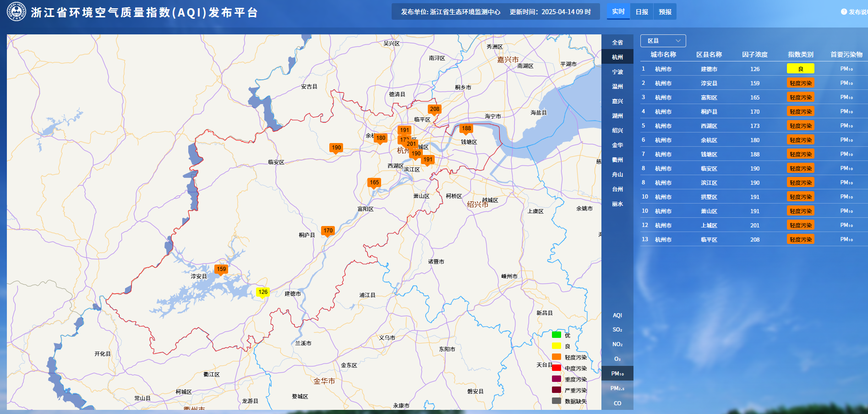Select the 富阳区 table row

coord(754,97)
